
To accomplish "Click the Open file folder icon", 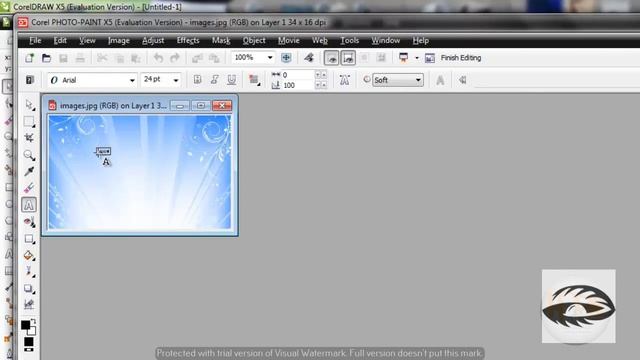I will tap(47, 58).
